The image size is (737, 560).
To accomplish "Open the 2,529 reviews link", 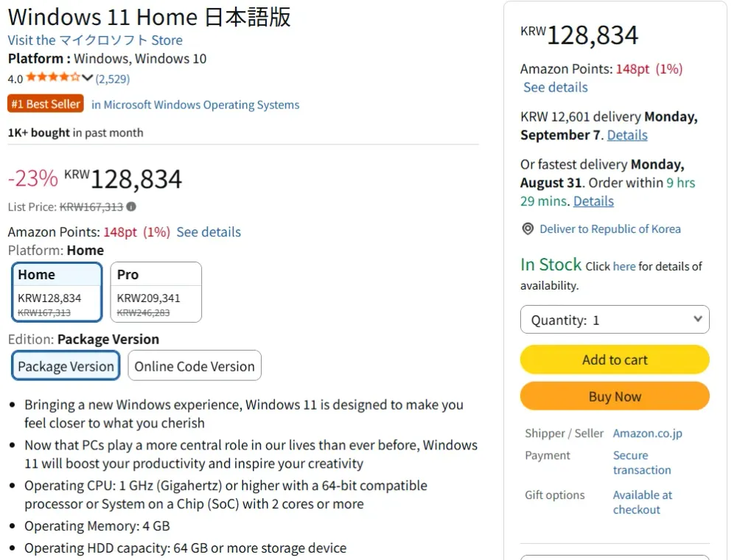I will click(112, 79).
